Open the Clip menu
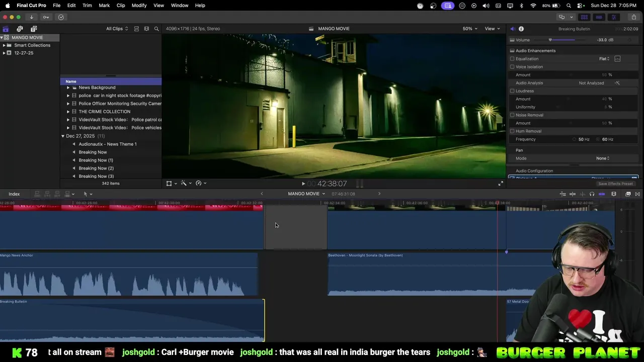Image resolution: width=644 pixels, height=362 pixels. 121,6
